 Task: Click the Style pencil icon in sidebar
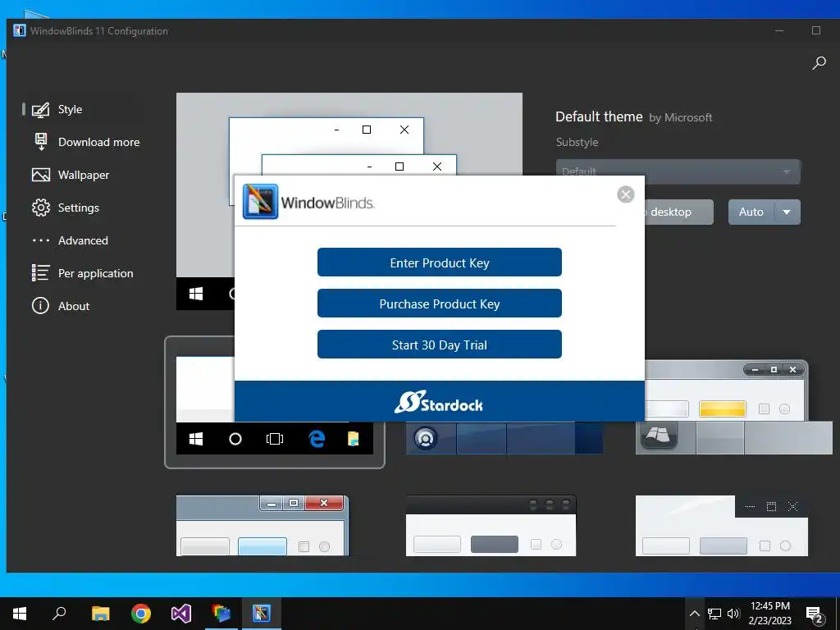tap(41, 109)
